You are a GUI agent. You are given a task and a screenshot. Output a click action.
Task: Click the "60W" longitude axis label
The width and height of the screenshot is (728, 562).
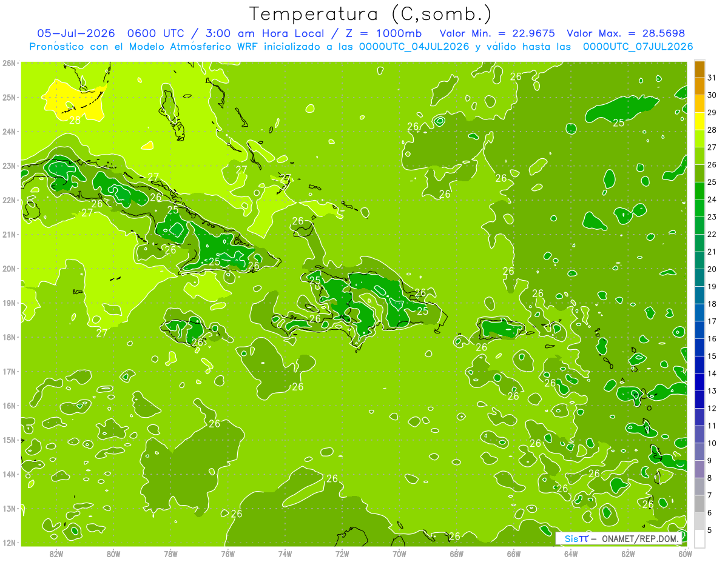[x=685, y=554]
